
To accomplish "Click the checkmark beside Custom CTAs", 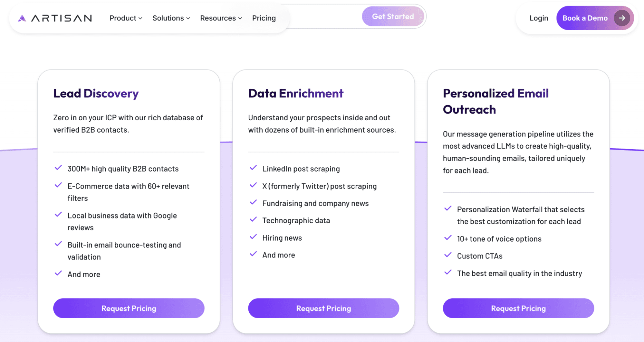I will point(448,255).
